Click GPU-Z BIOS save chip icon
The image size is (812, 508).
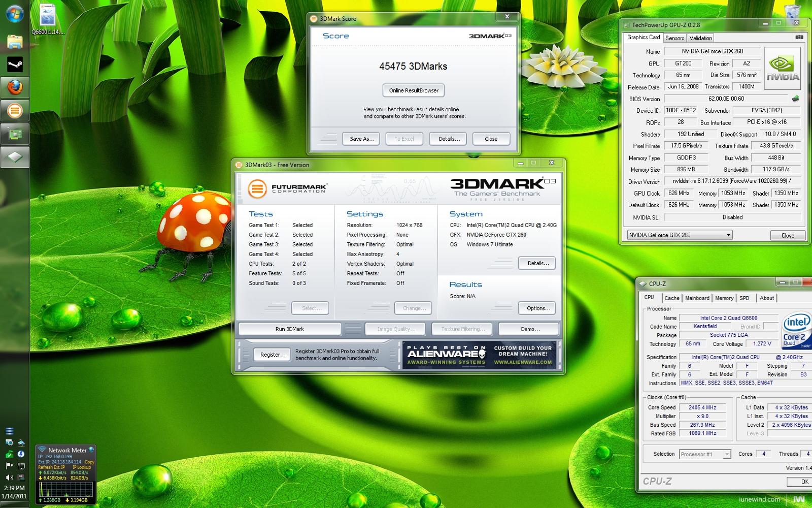(795, 99)
